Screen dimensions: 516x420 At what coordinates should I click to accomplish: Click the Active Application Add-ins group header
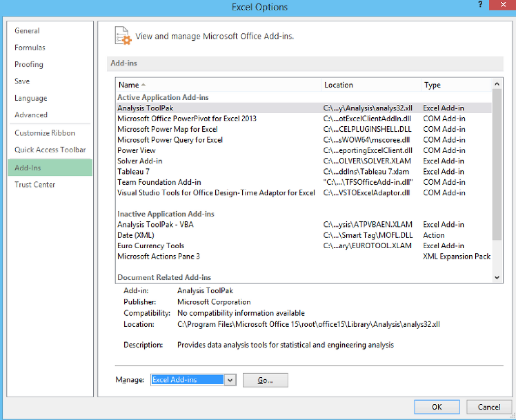pos(163,98)
